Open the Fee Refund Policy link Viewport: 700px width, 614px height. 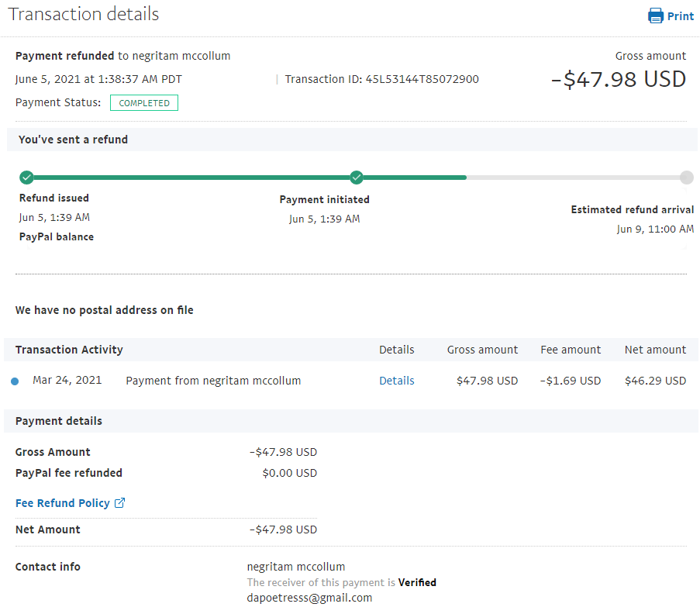click(62, 503)
